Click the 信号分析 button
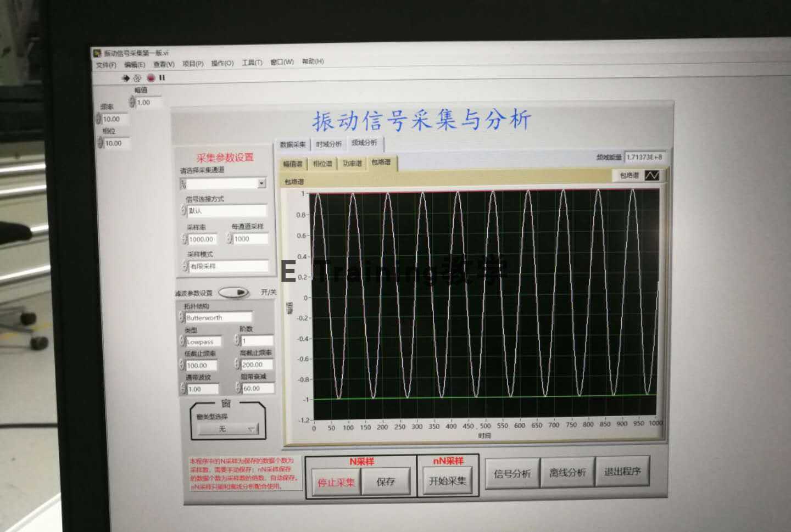The image size is (791, 532). pos(512,473)
